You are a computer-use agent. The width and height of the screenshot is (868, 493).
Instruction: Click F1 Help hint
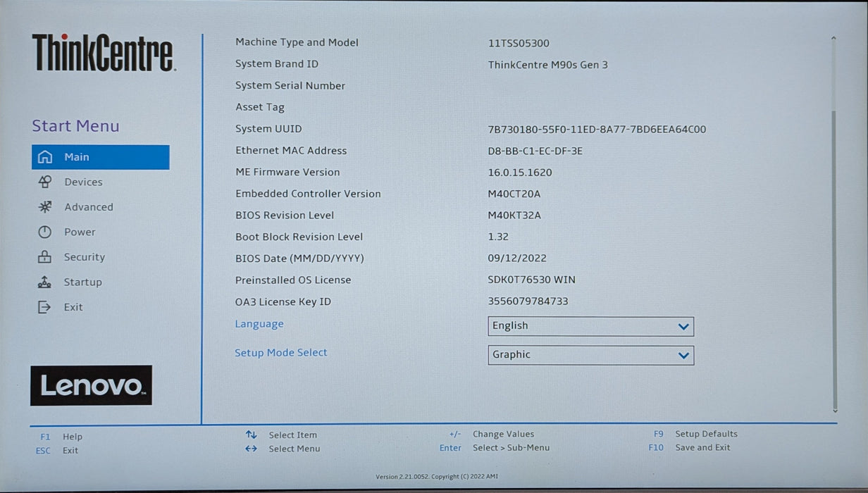(61, 437)
